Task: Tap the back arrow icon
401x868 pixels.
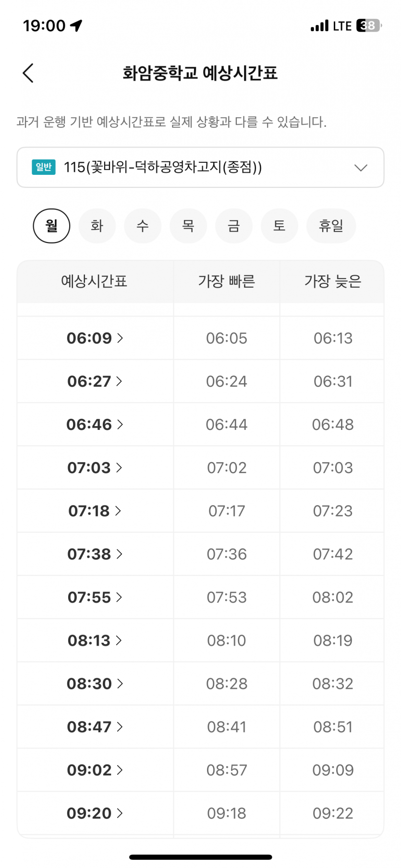Action: point(28,73)
